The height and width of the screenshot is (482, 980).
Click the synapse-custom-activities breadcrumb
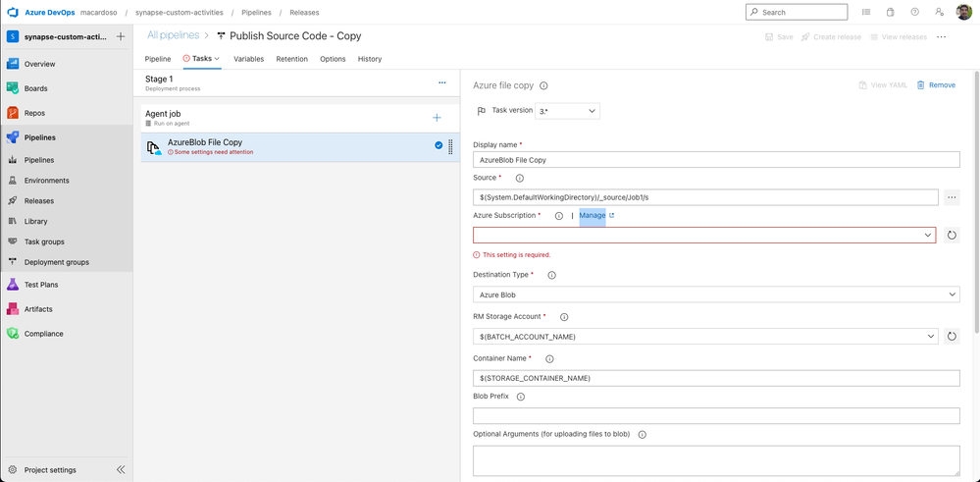[179, 13]
